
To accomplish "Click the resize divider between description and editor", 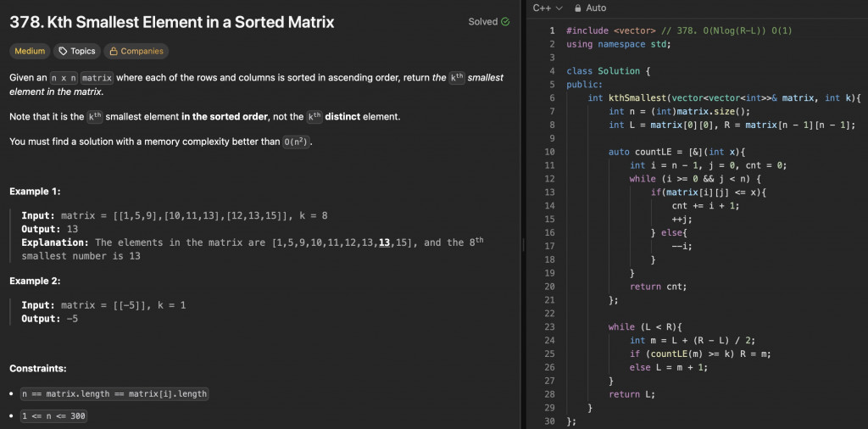I will click(523, 244).
